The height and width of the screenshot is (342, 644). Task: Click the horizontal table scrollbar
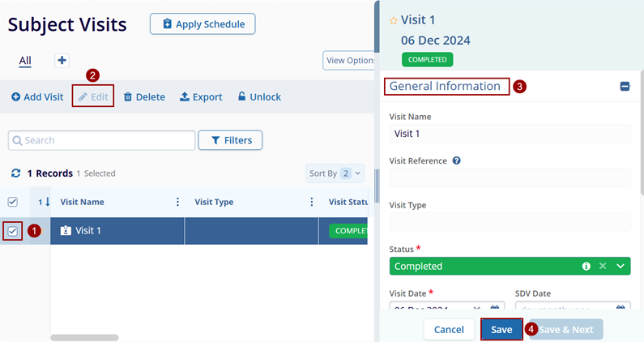click(84, 337)
